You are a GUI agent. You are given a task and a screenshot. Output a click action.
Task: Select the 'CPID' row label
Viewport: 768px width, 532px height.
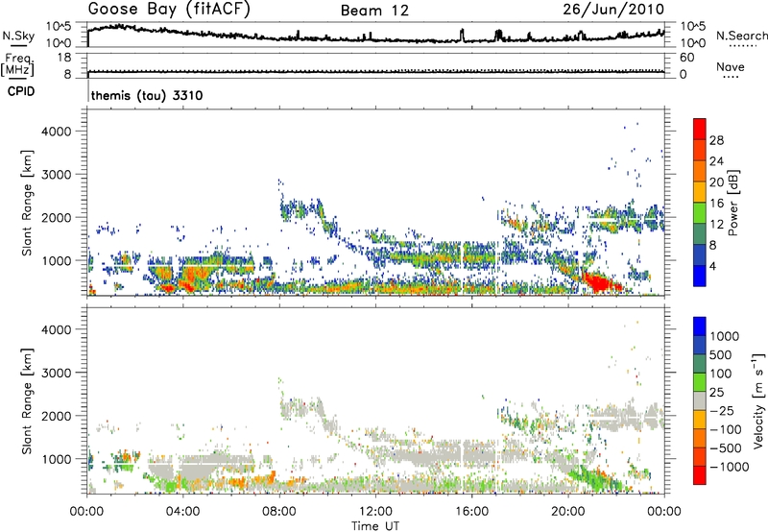pyautogui.click(x=21, y=91)
